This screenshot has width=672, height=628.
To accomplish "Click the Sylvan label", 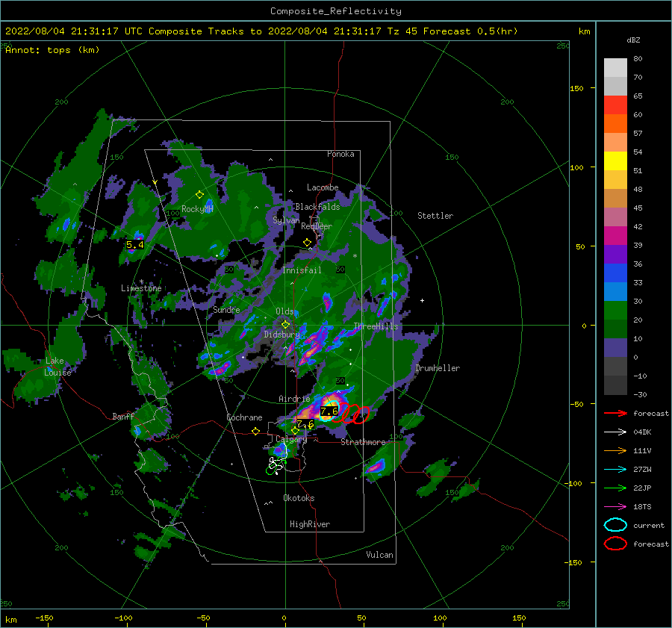I will click(x=286, y=220).
